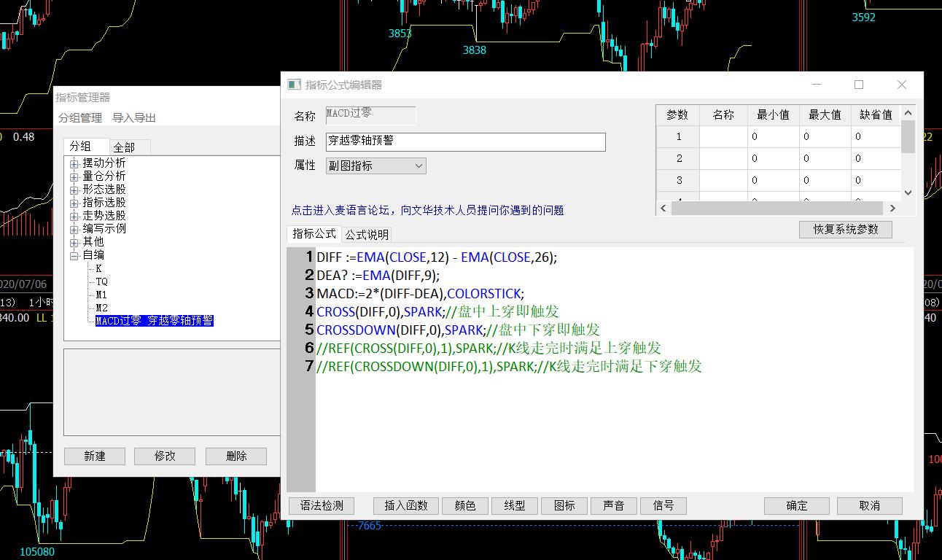Click the 确定 button
The image size is (942, 560).
[x=796, y=505]
